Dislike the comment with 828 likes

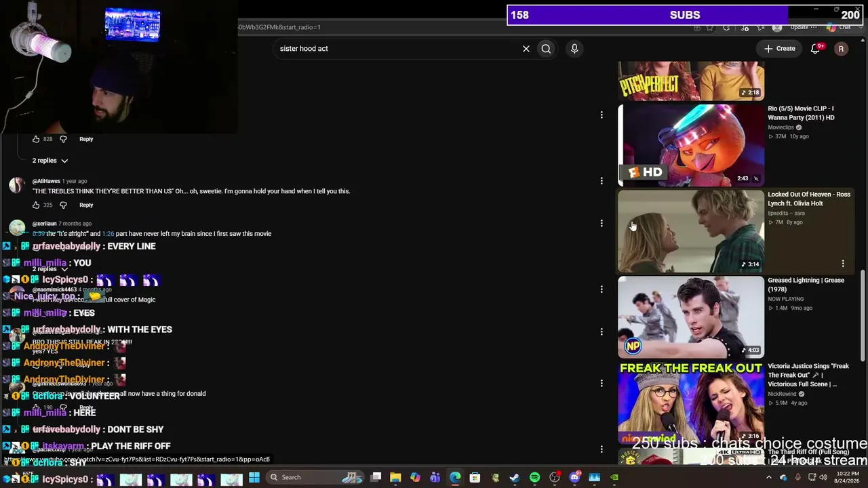point(63,139)
